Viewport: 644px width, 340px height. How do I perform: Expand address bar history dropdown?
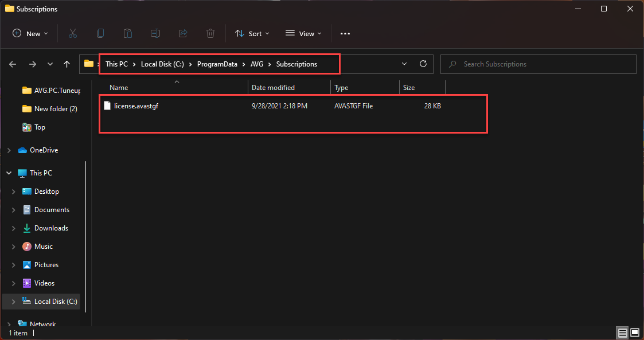click(x=404, y=64)
